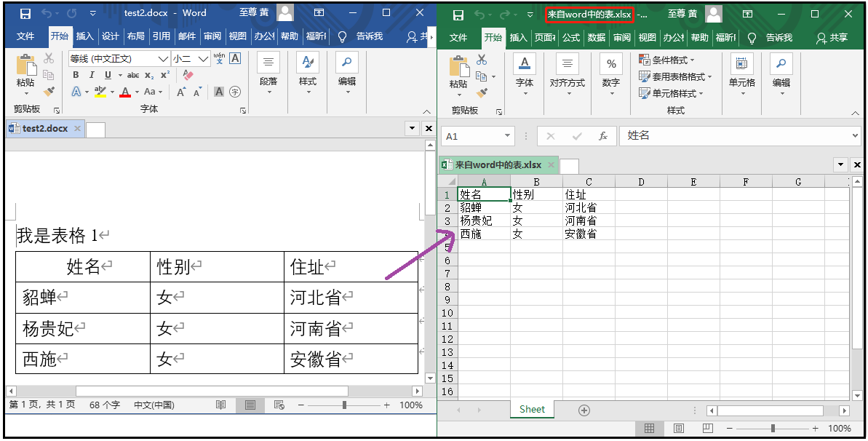Increase font size with grow-font A

click(x=181, y=92)
